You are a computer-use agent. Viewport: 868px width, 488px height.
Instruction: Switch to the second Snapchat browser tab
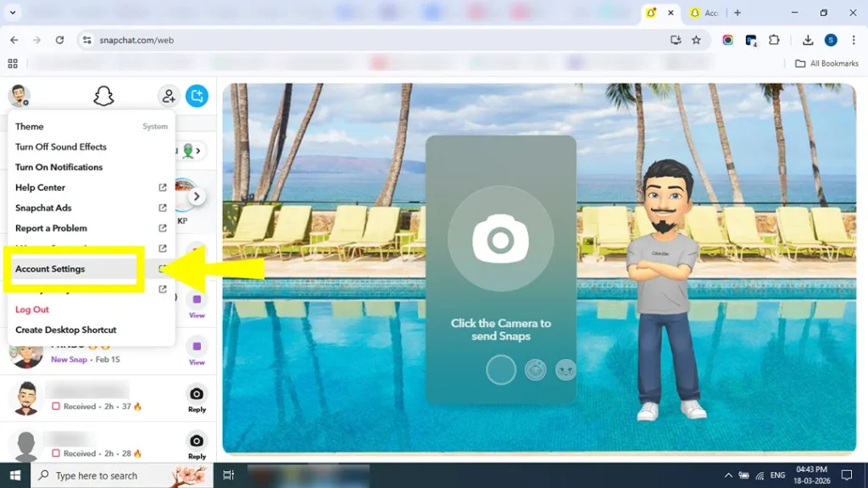[x=704, y=13]
